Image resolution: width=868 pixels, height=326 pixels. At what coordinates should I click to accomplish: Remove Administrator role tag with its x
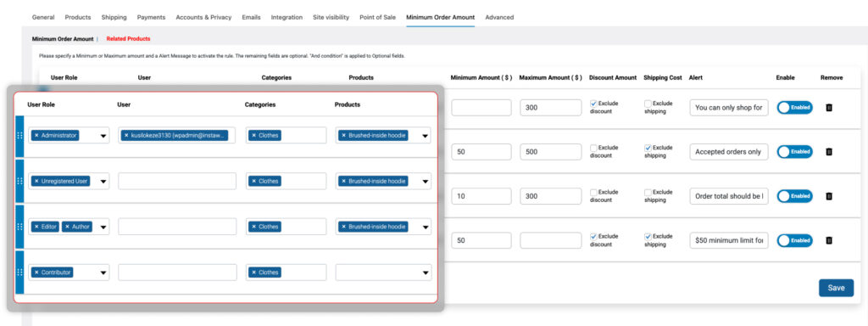[36, 135]
